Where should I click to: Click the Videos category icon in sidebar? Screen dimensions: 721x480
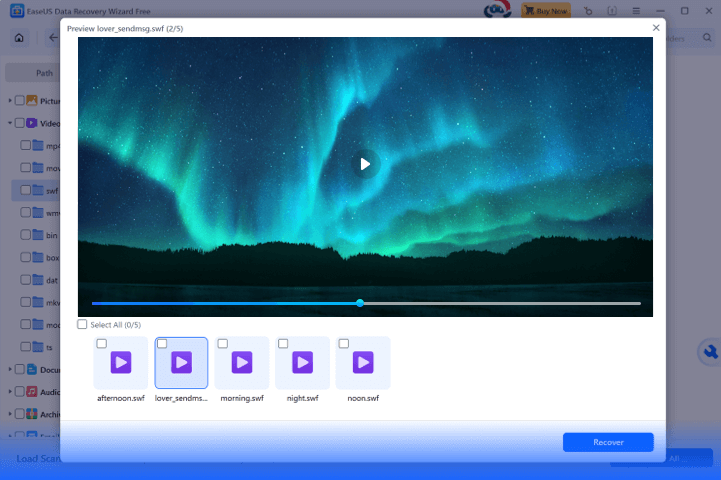[32, 123]
